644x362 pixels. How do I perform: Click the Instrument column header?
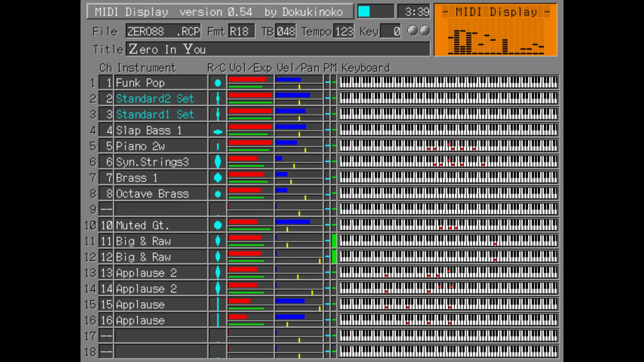[x=146, y=68]
